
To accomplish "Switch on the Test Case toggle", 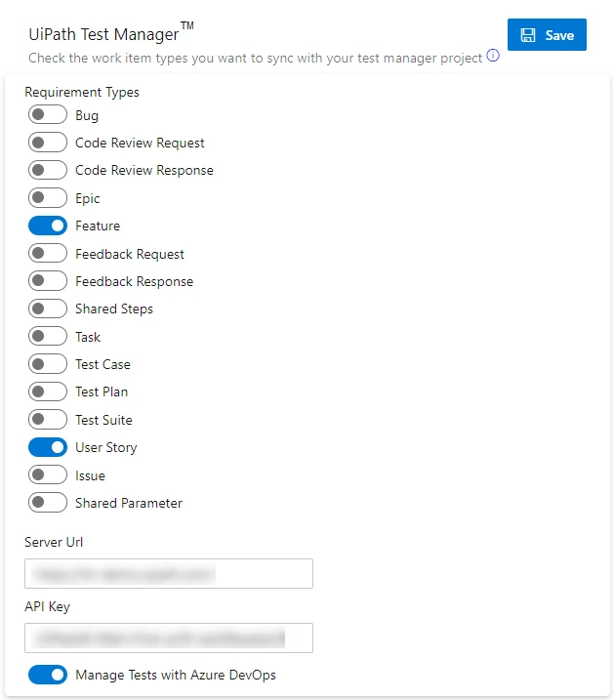I will [48, 364].
